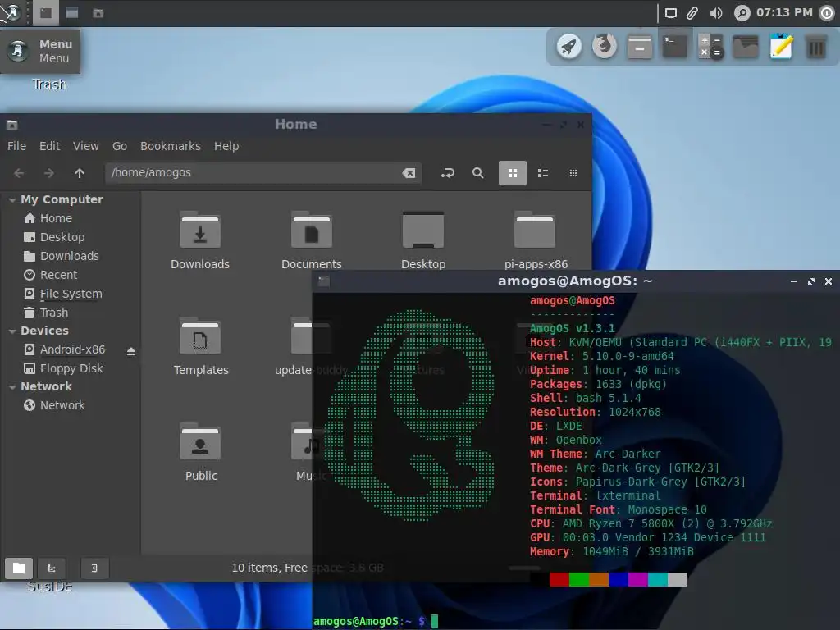Collapse the Devices section
This screenshot has width=840, height=630.
click(x=11, y=331)
